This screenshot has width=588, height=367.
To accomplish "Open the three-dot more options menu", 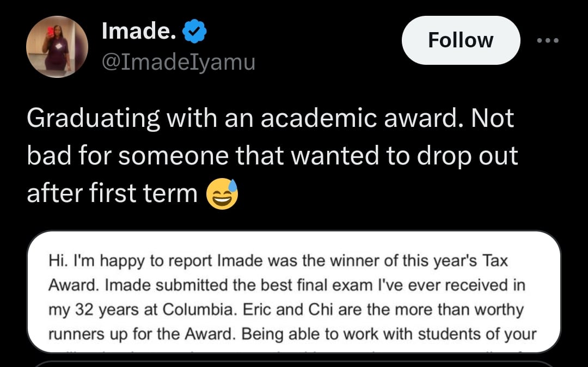I will point(548,41).
